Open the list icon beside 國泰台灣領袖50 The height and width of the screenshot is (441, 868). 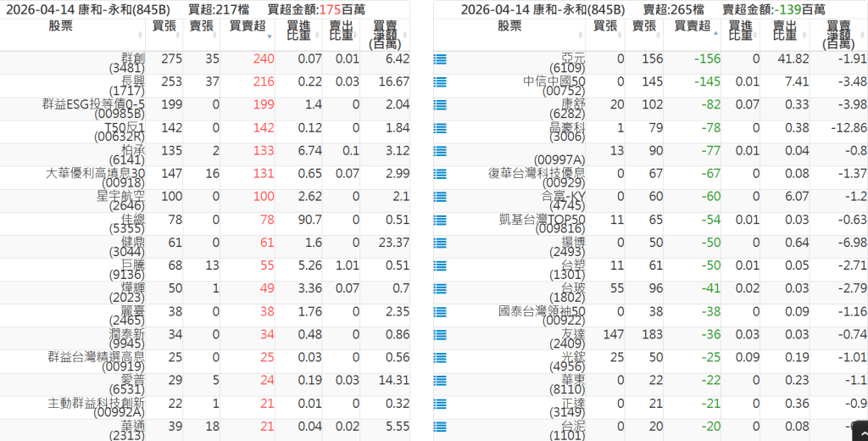click(440, 311)
